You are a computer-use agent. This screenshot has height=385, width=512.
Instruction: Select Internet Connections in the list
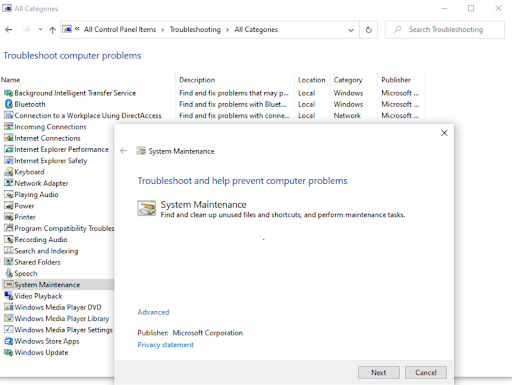(x=47, y=138)
